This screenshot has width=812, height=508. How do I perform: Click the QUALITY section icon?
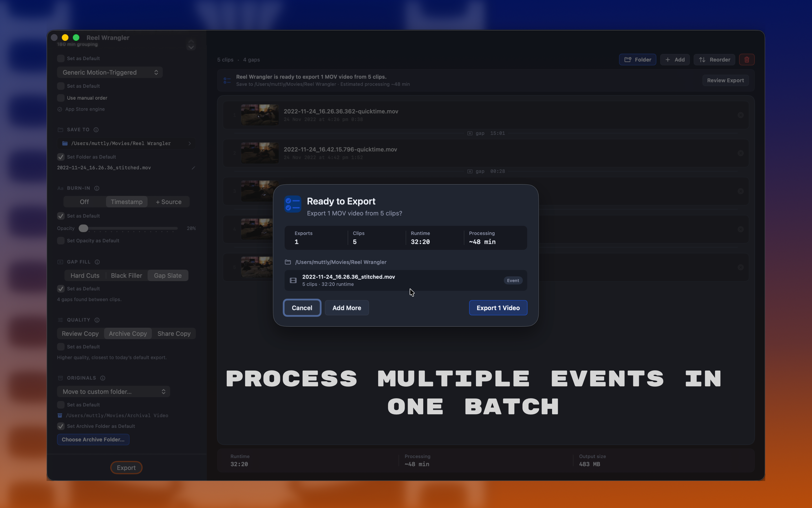(x=60, y=320)
